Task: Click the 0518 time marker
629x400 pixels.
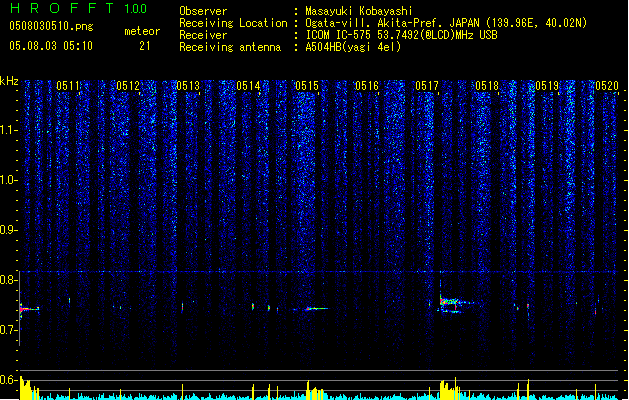Action: [x=487, y=86]
